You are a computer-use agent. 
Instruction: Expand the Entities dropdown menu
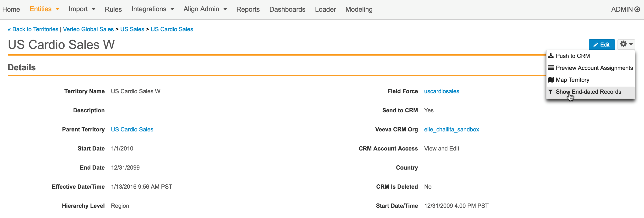tap(44, 9)
